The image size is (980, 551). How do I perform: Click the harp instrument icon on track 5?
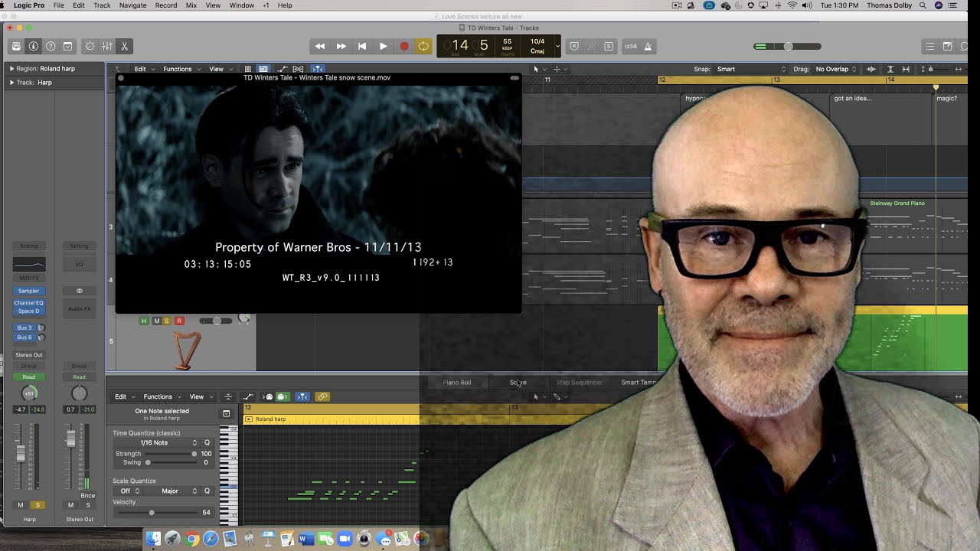[187, 350]
